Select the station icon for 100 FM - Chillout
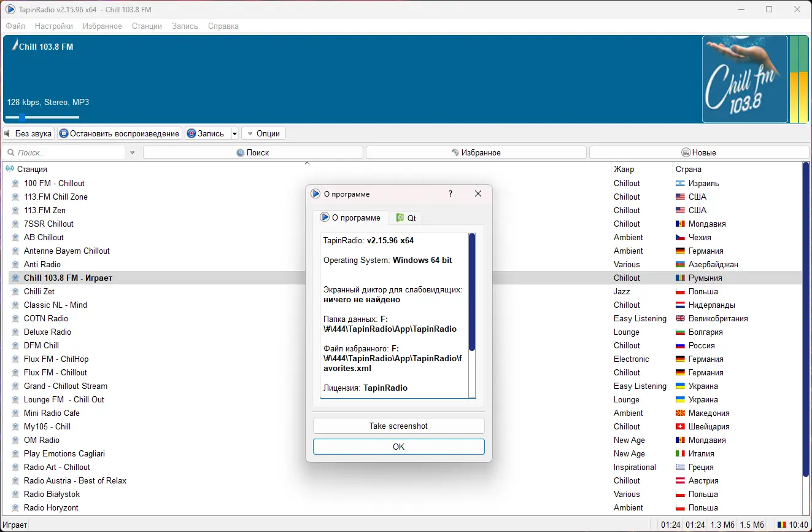The height and width of the screenshot is (532, 812). point(16,183)
